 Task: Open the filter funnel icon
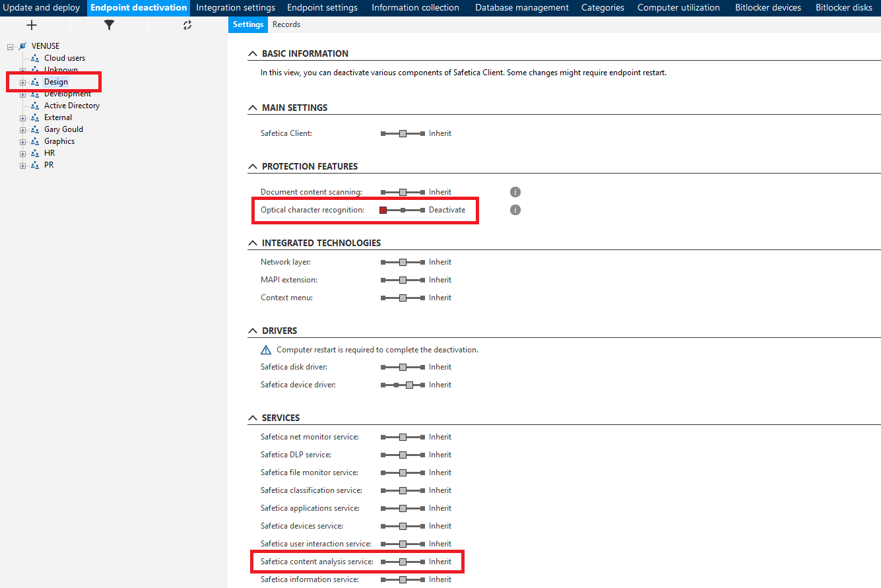tap(109, 25)
